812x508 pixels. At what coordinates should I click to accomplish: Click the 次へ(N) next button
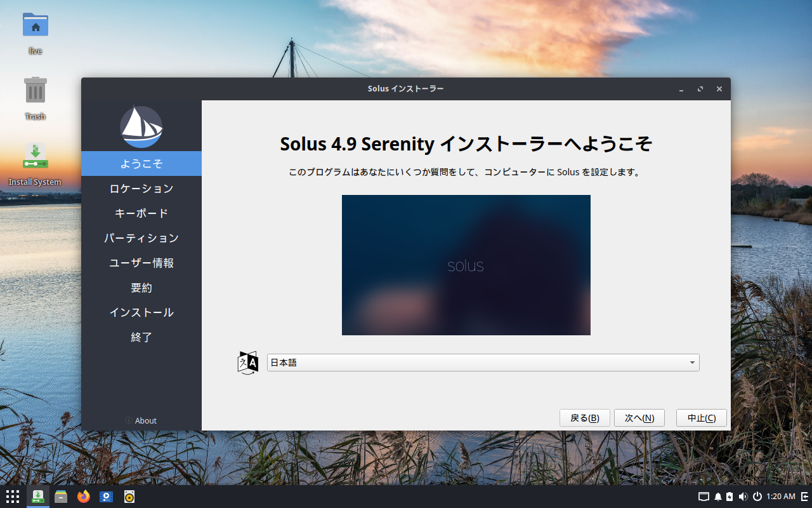639,418
